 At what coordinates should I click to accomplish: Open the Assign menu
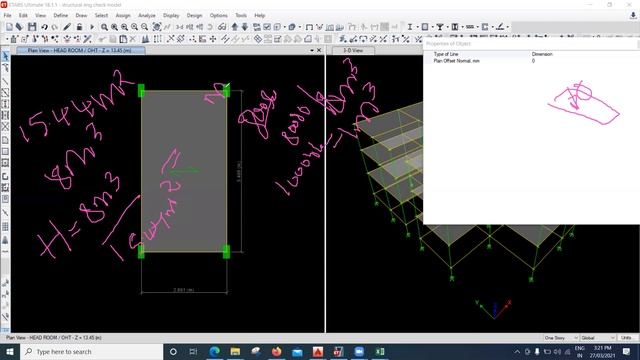(123, 16)
